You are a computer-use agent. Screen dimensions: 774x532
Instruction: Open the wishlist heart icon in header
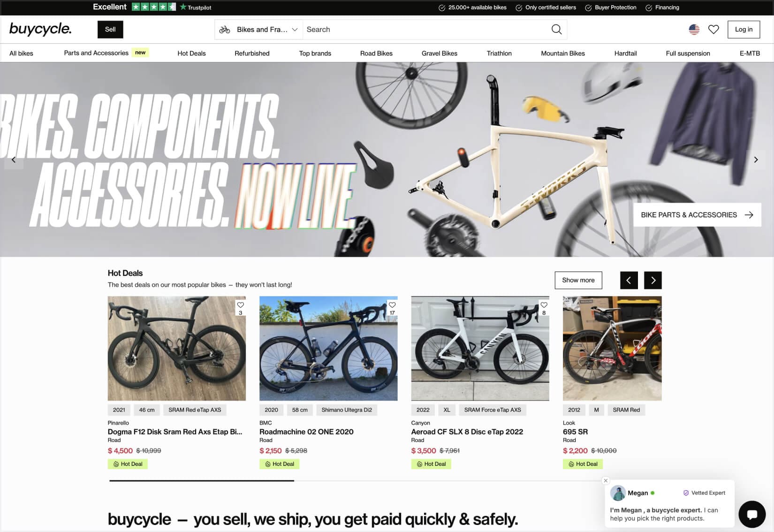tap(713, 30)
